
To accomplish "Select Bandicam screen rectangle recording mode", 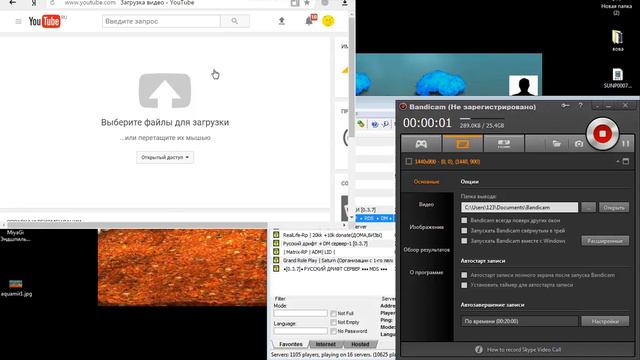I will (462, 143).
